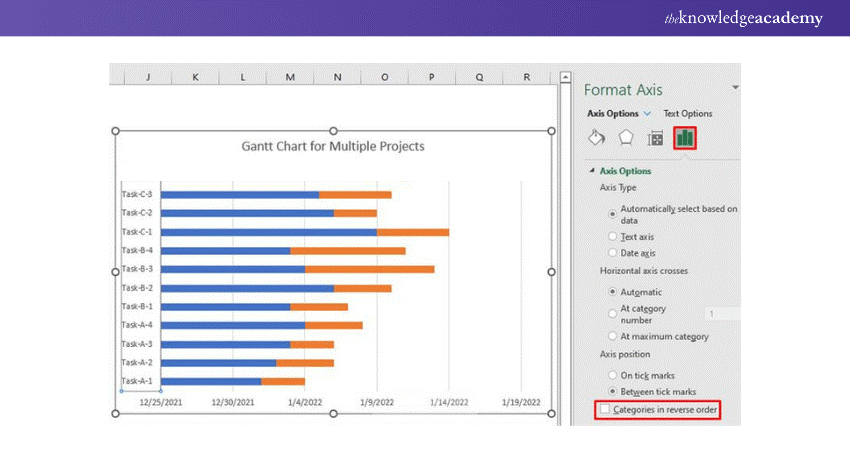This screenshot has width=850, height=450.
Task: Click the category number input field
Action: point(722,314)
